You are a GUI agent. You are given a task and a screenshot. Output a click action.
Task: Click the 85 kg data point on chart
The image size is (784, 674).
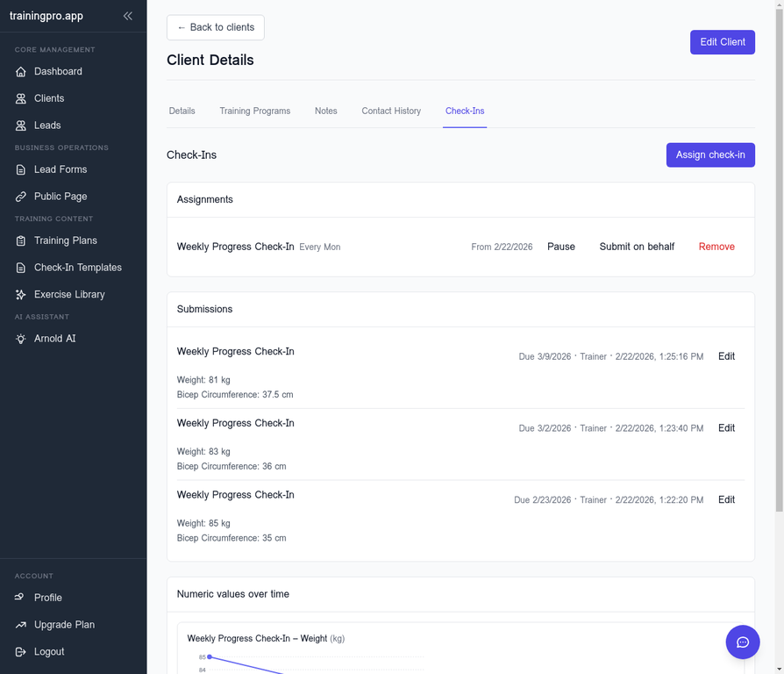click(210, 656)
